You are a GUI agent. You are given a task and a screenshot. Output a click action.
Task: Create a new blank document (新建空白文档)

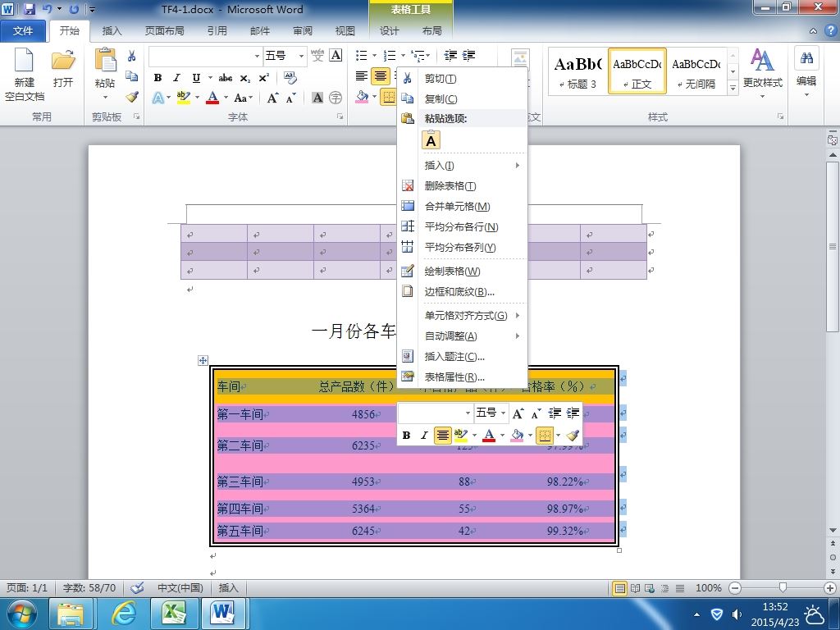24,74
